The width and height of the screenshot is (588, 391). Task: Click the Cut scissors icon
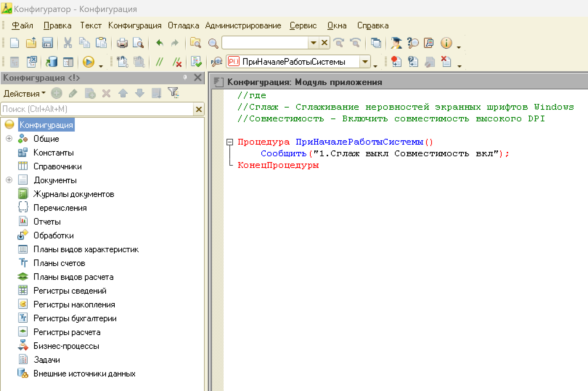coord(68,43)
